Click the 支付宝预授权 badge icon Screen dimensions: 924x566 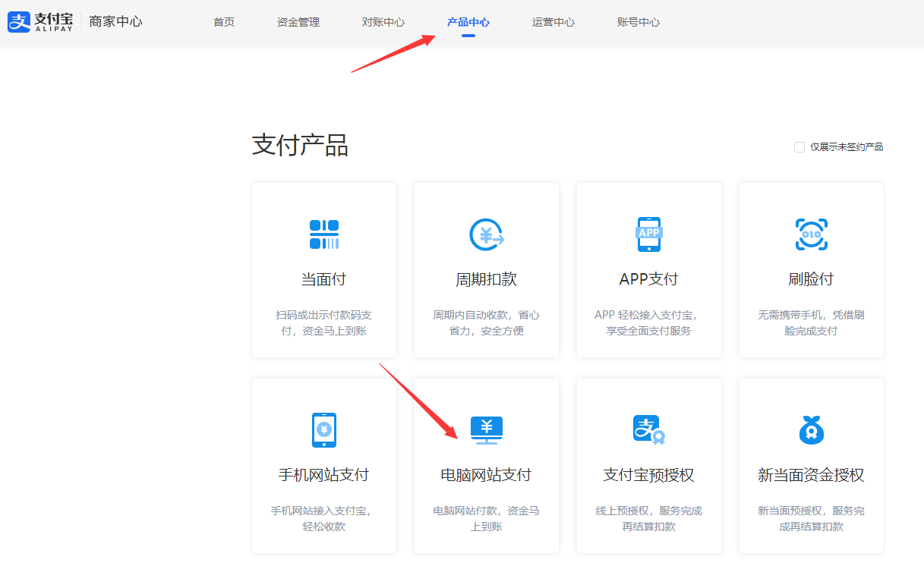click(649, 430)
